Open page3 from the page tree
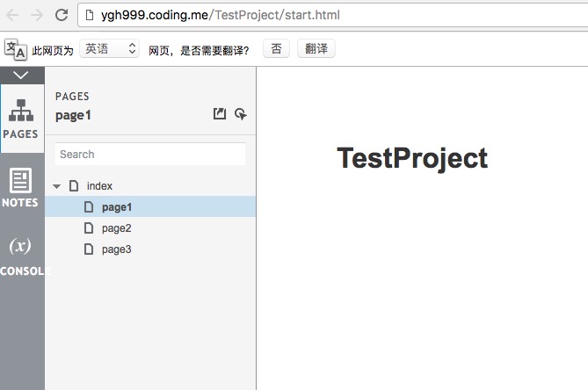This screenshot has height=390, width=588. 117,249
